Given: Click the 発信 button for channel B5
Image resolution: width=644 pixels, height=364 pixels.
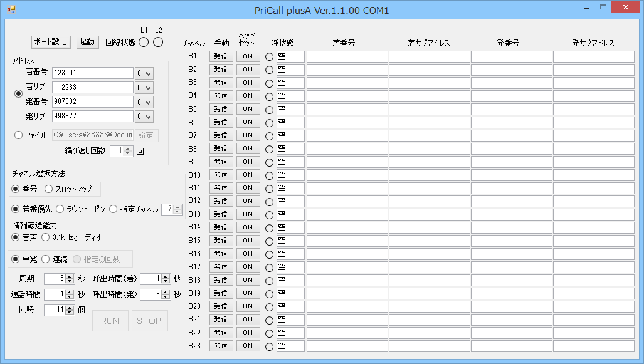Looking at the screenshot, I should click(x=221, y=109).
